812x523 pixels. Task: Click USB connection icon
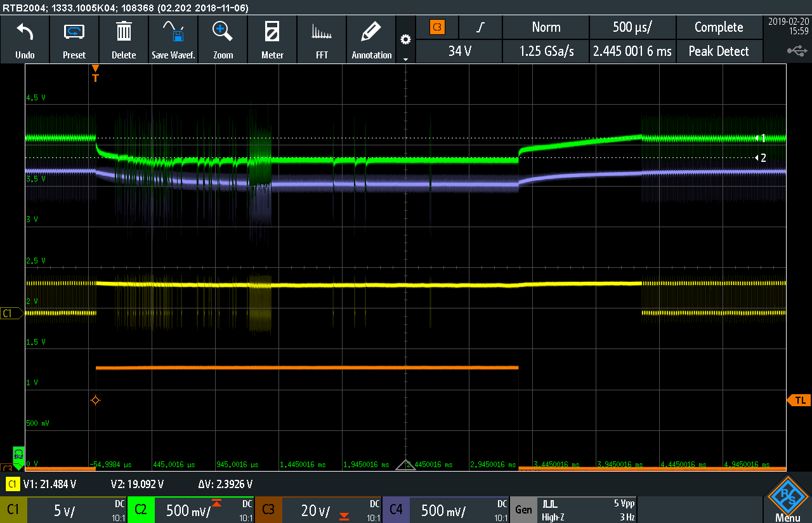[x=797, y=50]
